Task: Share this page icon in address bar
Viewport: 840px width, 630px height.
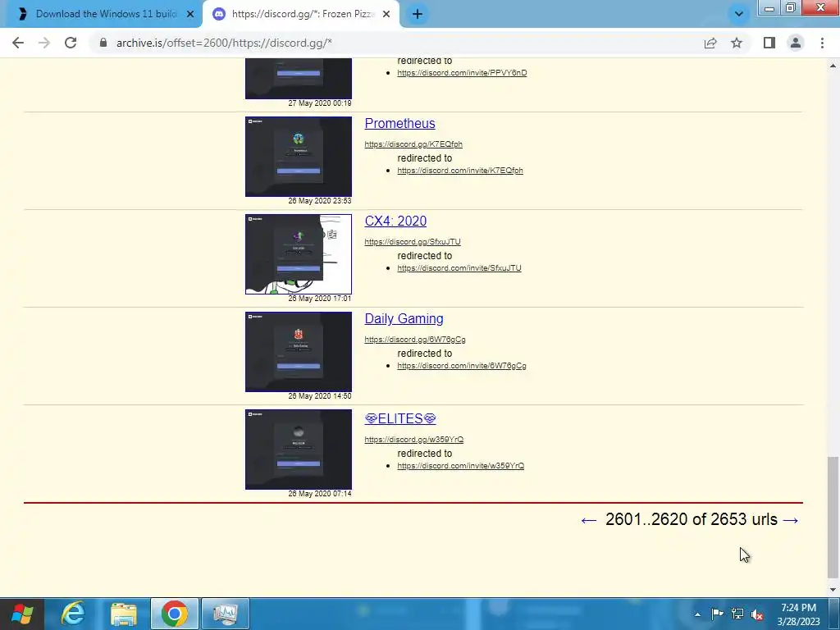Action: pos(710,43)
